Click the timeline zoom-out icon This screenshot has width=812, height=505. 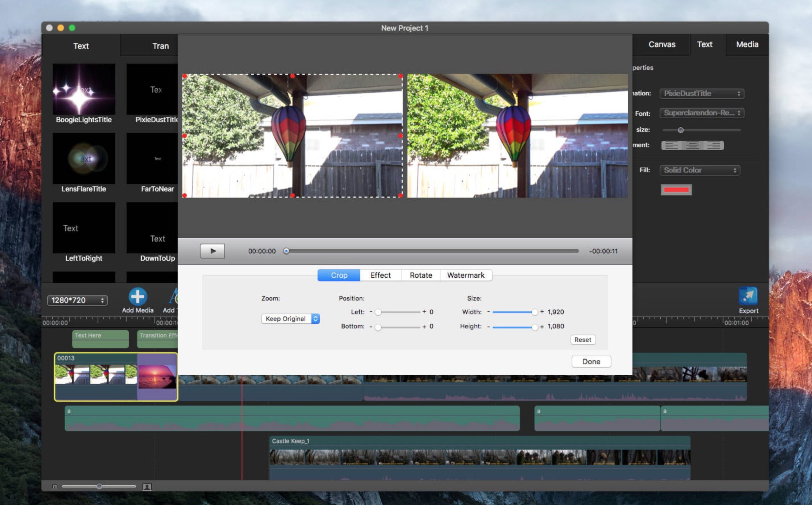(x=55, y=487)
